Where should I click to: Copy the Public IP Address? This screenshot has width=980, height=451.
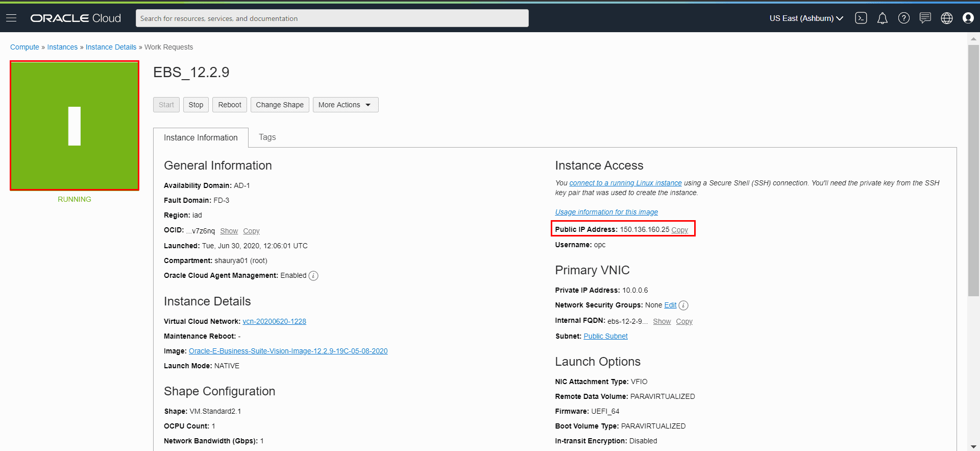coord(679,230)
